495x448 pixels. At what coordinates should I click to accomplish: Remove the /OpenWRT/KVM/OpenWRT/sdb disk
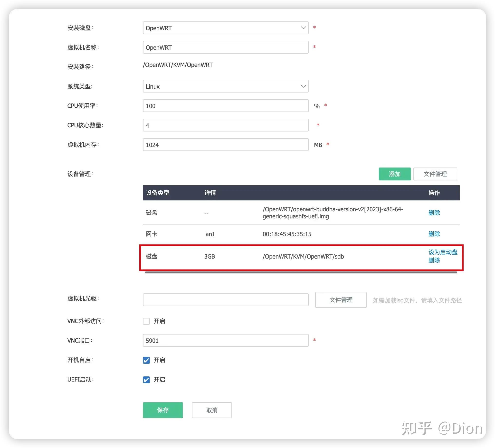click(434, 261)
